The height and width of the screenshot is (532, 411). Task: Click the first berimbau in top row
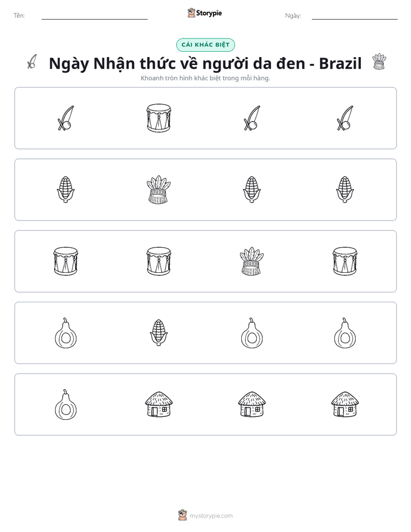coord(66,118)
